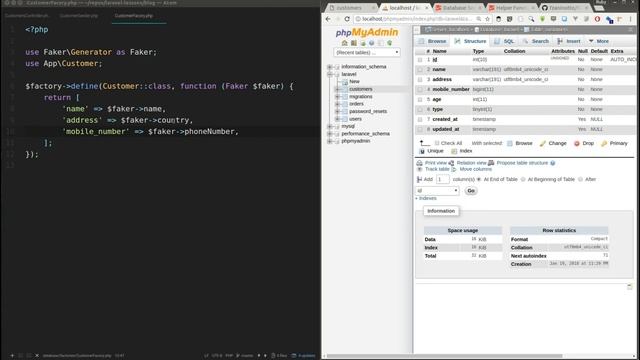Enable the Check All checkbox
This screenshot has width=640, height=360.
437,143
